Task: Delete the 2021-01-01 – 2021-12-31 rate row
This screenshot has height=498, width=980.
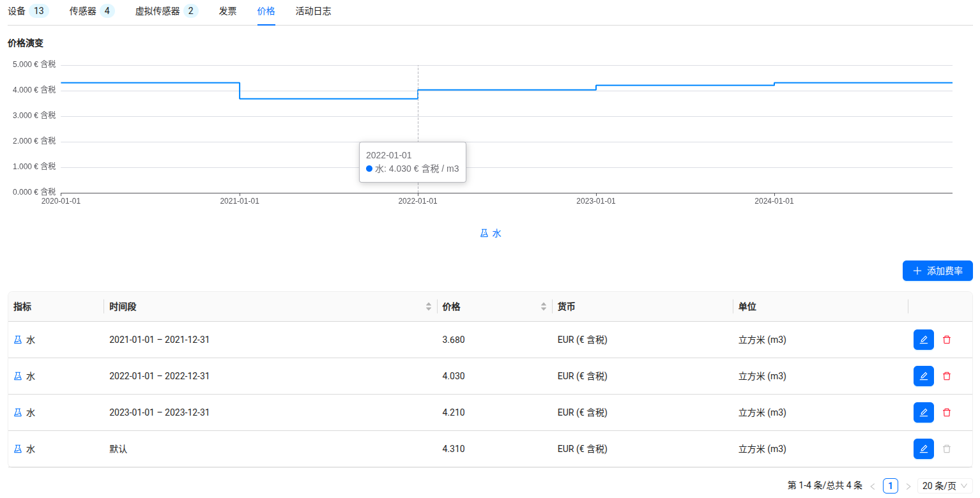Action: click(947, 340)
